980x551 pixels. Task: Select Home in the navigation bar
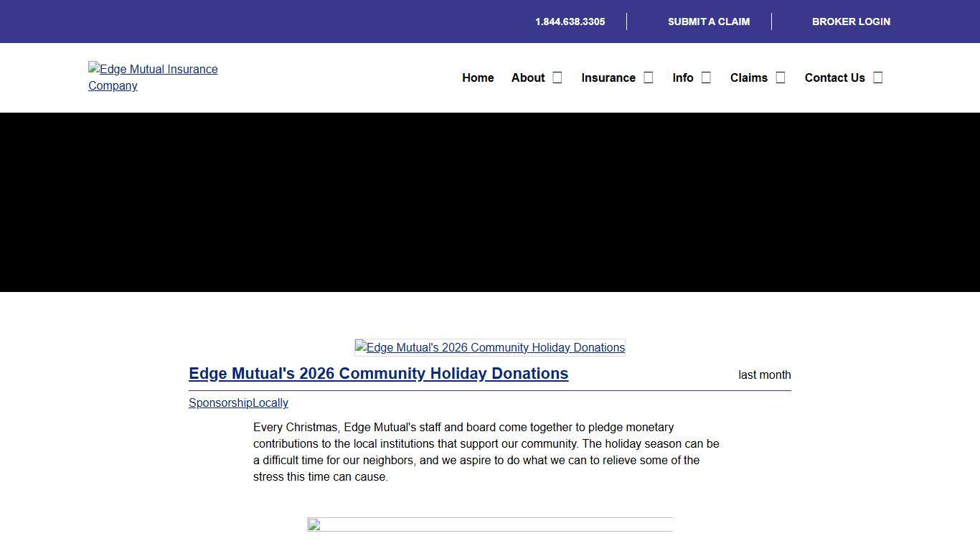[478, 77]
